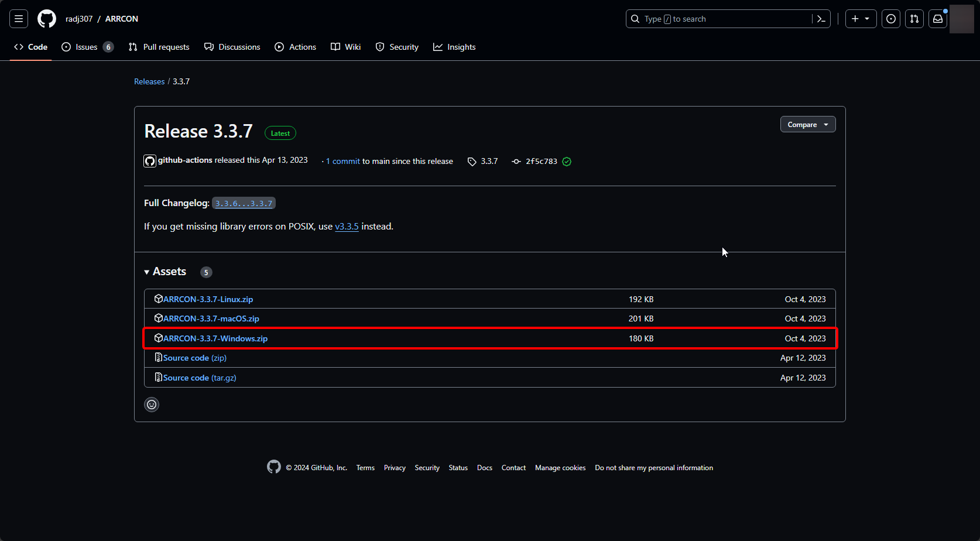The image size is (980, 541).
Task: Switch to the Issues tab
Action: [x=87, y=47]
